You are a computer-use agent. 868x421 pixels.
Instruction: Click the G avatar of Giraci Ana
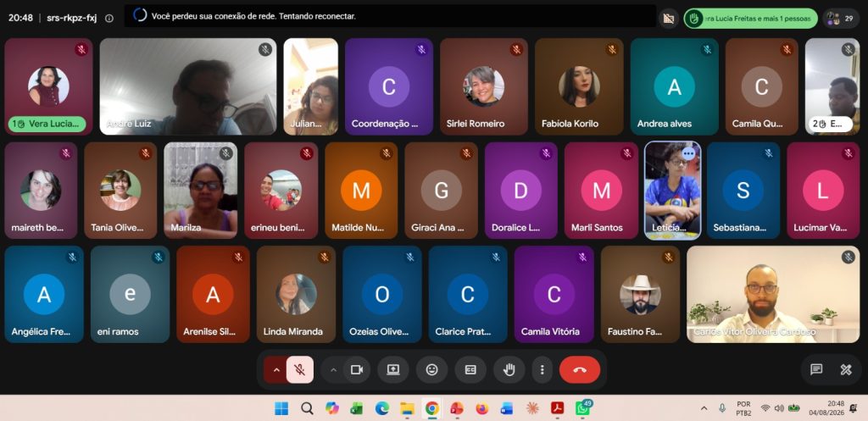[441, 191]
